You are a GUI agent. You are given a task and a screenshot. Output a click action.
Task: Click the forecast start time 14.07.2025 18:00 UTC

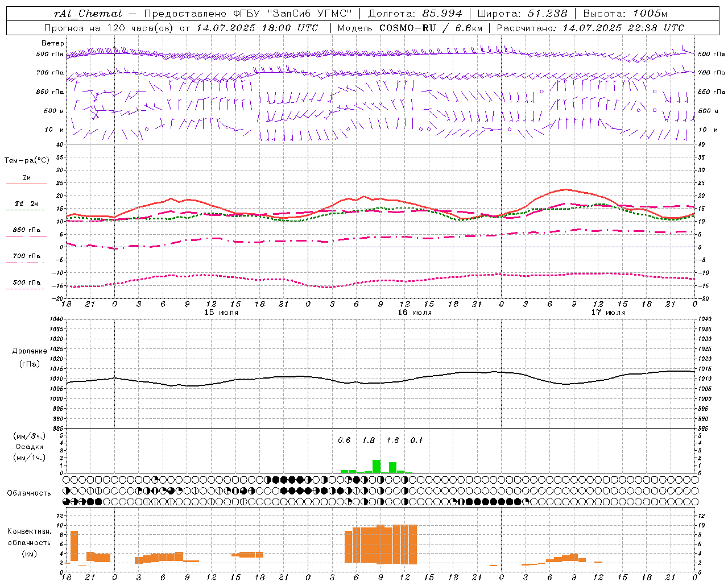257,28
